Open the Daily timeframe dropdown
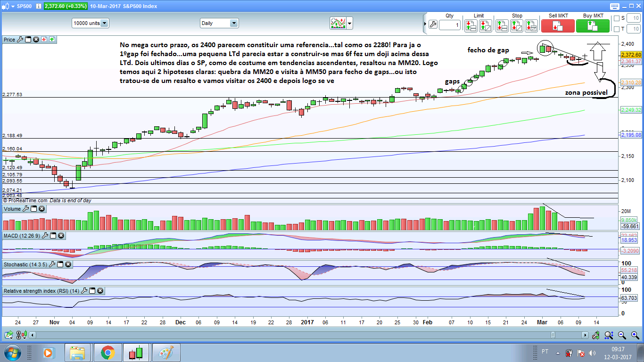The width and height of the screenshot is (644, 362). (x=219, y=23)
